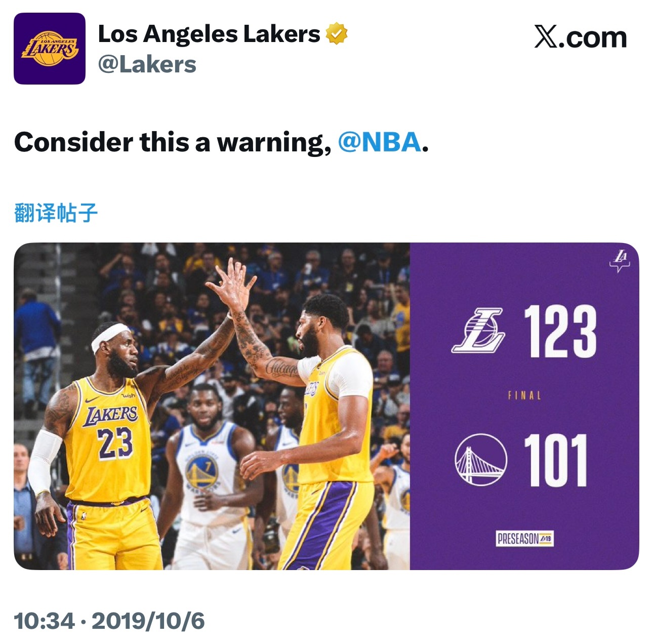
Task: Open the @Lakers handle
Action: click(147, 65)
